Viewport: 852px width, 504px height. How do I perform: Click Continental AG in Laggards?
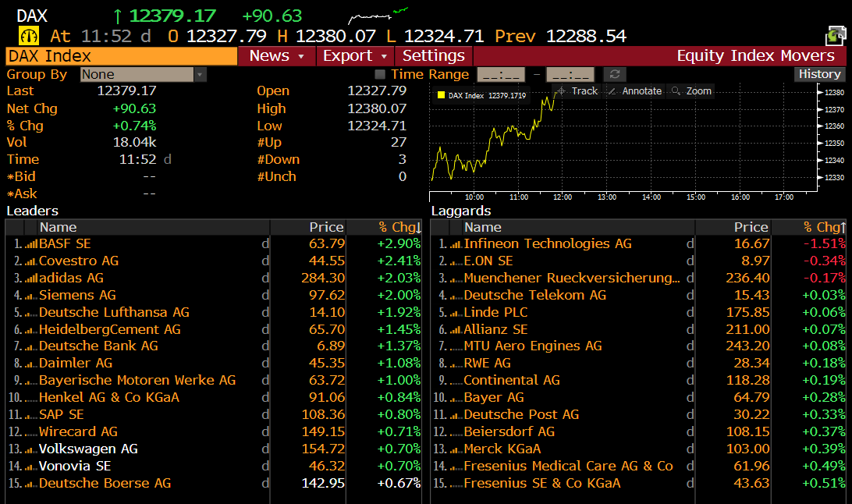pos(511,380)
